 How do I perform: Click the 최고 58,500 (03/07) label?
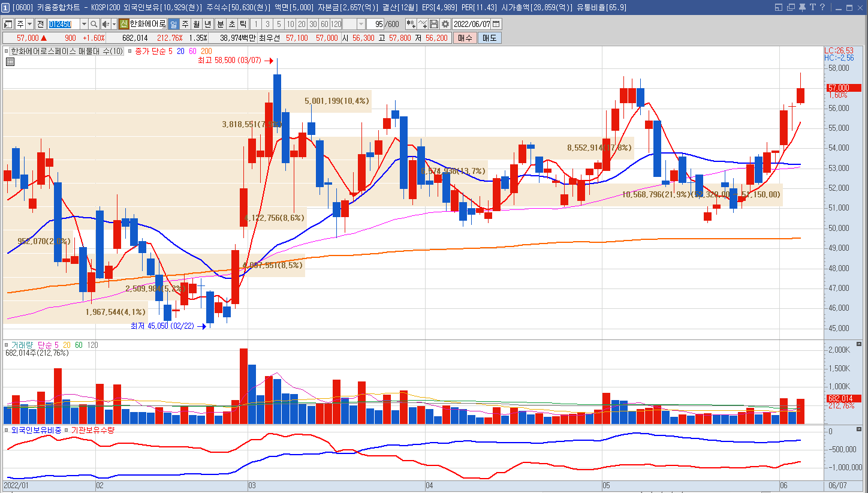[x=230, y=61]
